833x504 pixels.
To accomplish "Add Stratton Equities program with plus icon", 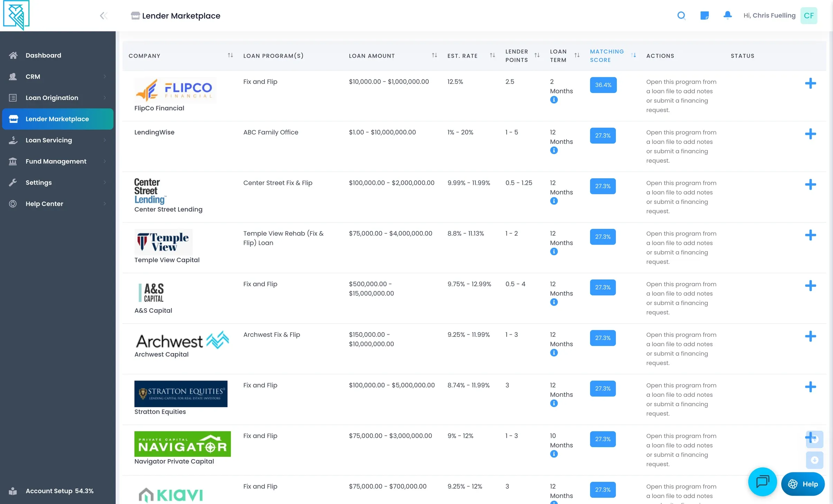I will pyautogui.click(x=810, y=387).
